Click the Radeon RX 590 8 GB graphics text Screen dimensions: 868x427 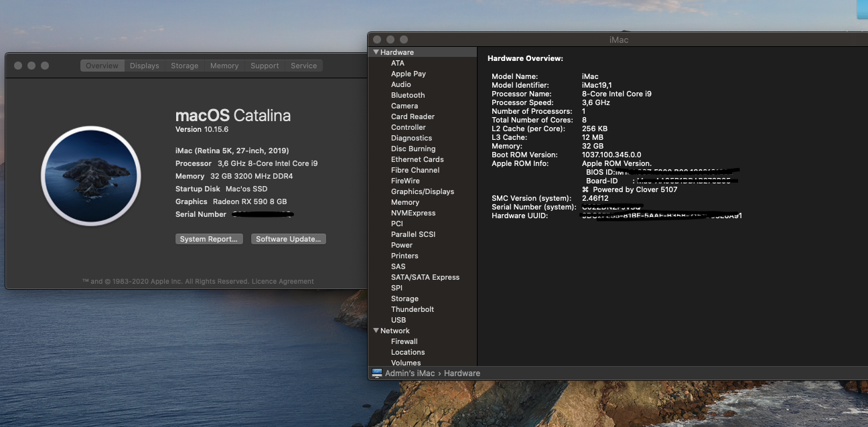[250, 201]
